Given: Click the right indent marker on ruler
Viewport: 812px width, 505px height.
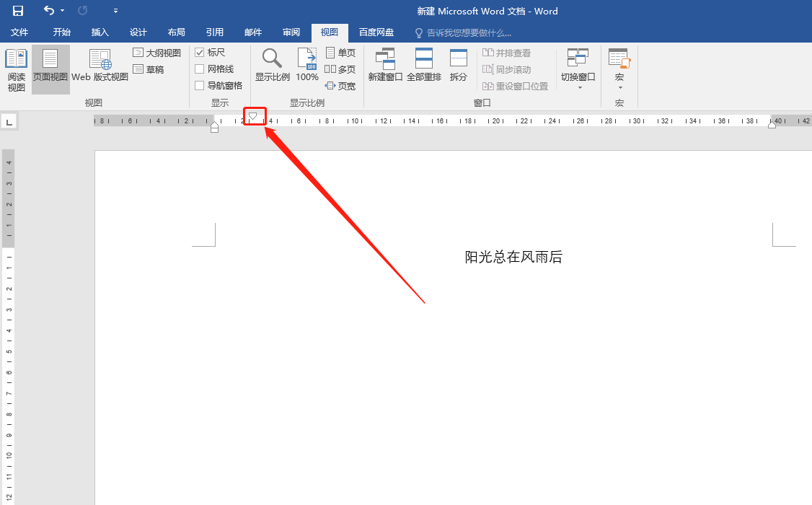Looking at the screenshot, I should click(772, 124).
